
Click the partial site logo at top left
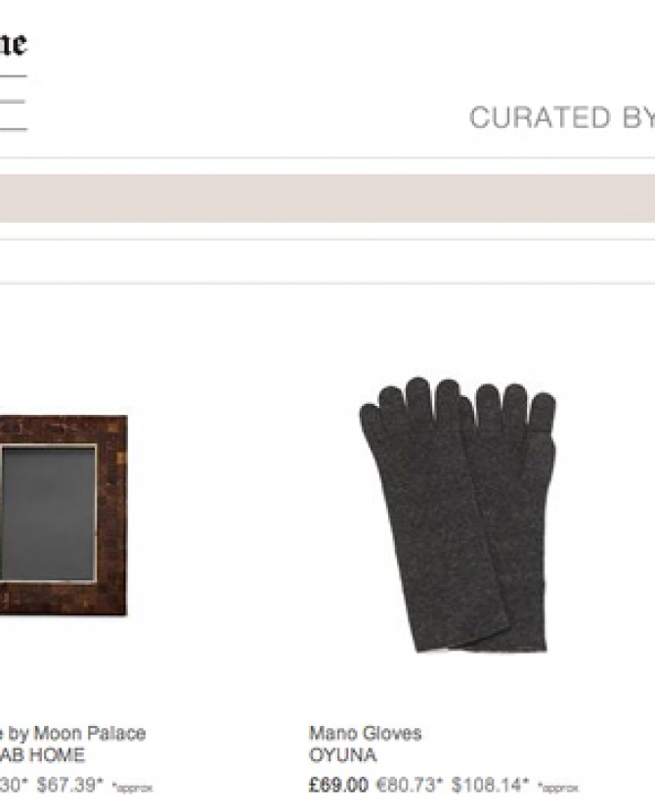pos(13,43)
